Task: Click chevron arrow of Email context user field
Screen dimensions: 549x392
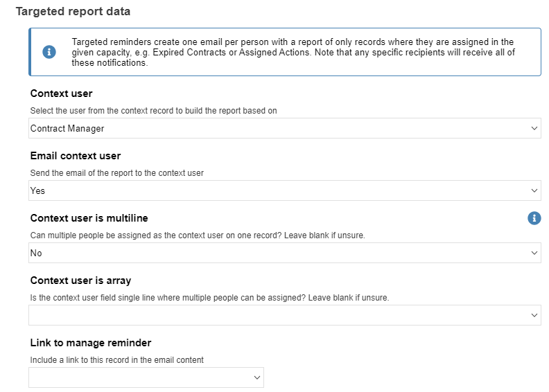Action: pyautogui.click(x=534, y=190)
